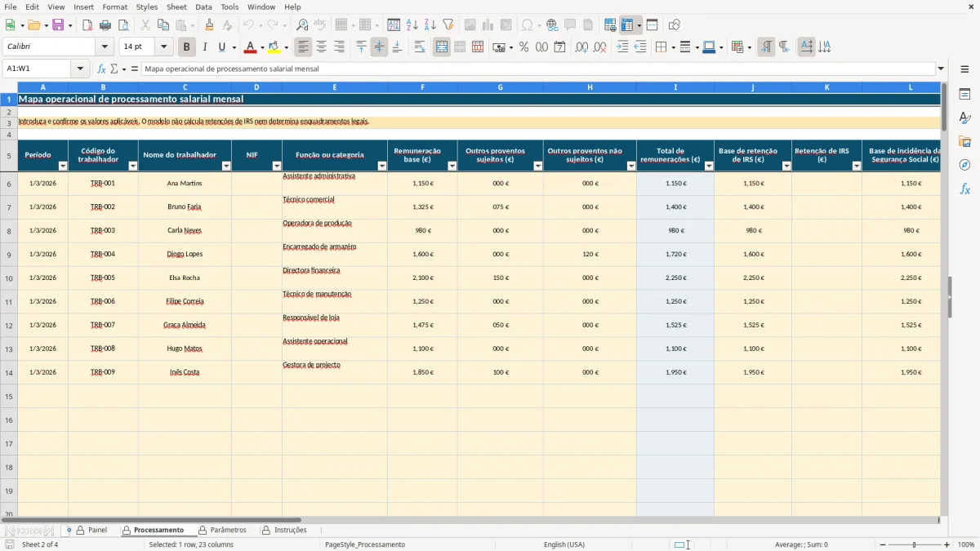Add a decimal place
Screen dimensions: 980x551
click(581, 47)
